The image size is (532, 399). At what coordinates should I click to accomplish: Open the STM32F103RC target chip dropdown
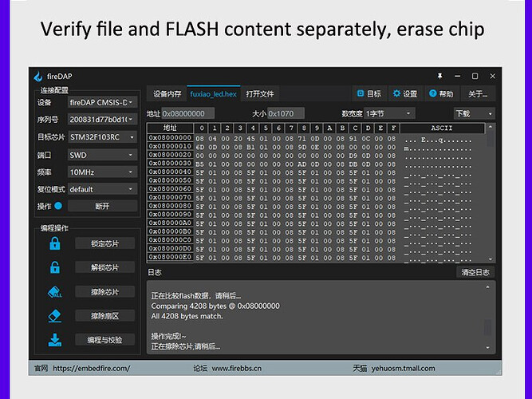(x=102, y=136)
